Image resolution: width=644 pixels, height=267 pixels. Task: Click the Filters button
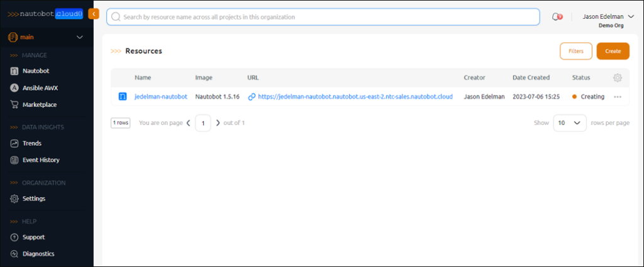point(576,52)
